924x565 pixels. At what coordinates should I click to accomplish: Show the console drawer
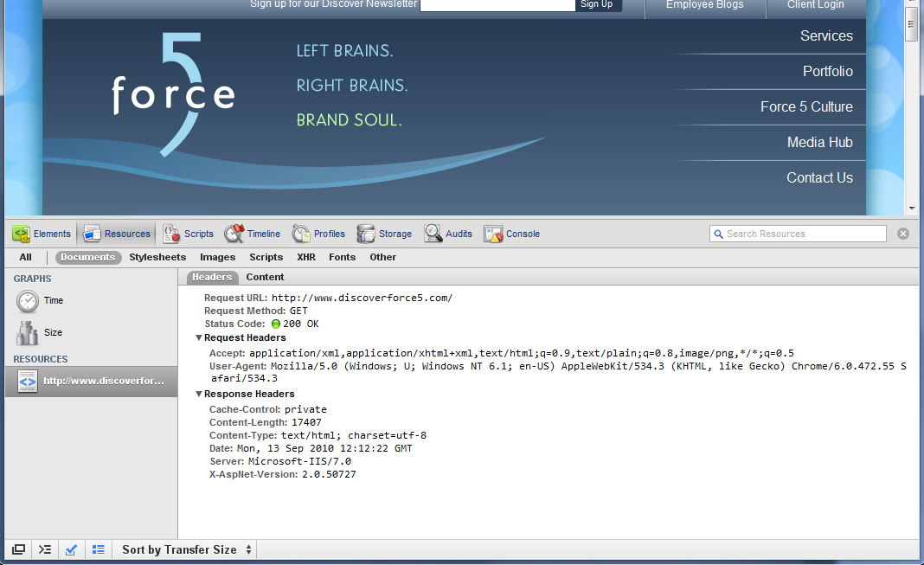[45, 549]
